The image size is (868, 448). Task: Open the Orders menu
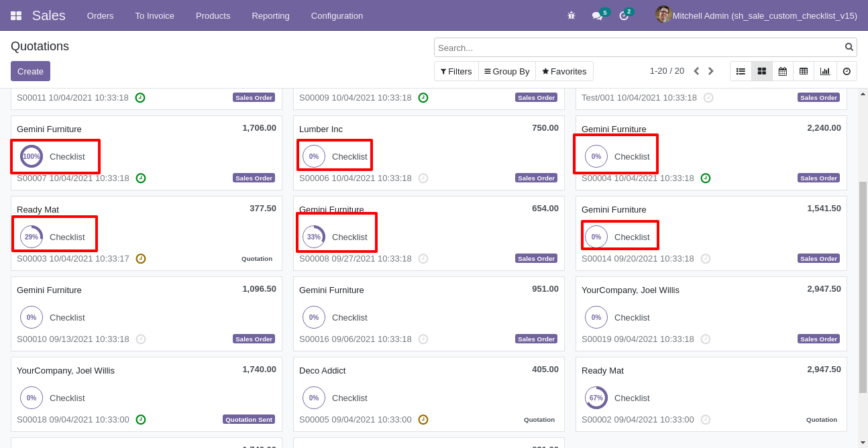click(100, 15)
